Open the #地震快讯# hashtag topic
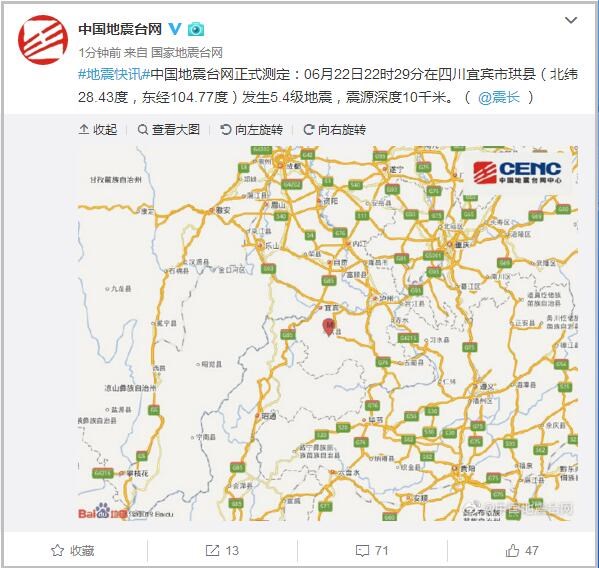Viewport: 599px width, 568px height. pyautogui.click(x=114, y=74)
